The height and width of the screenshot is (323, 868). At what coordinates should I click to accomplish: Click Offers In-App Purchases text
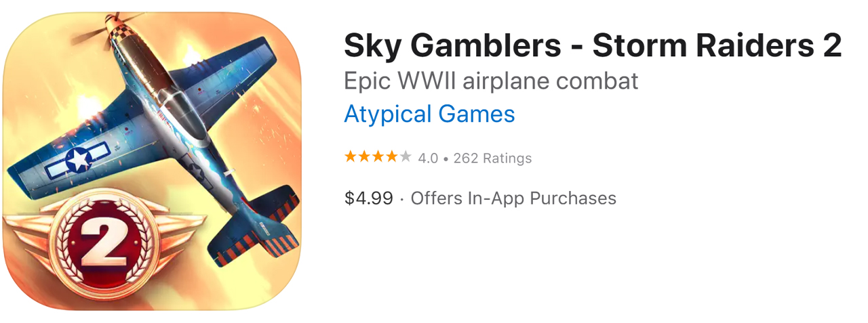(513, 198)
